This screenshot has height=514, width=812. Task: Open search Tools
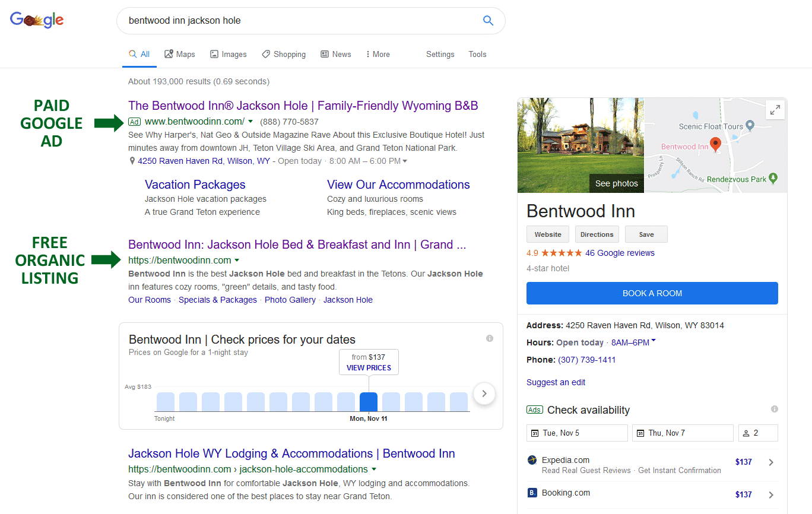477,54
